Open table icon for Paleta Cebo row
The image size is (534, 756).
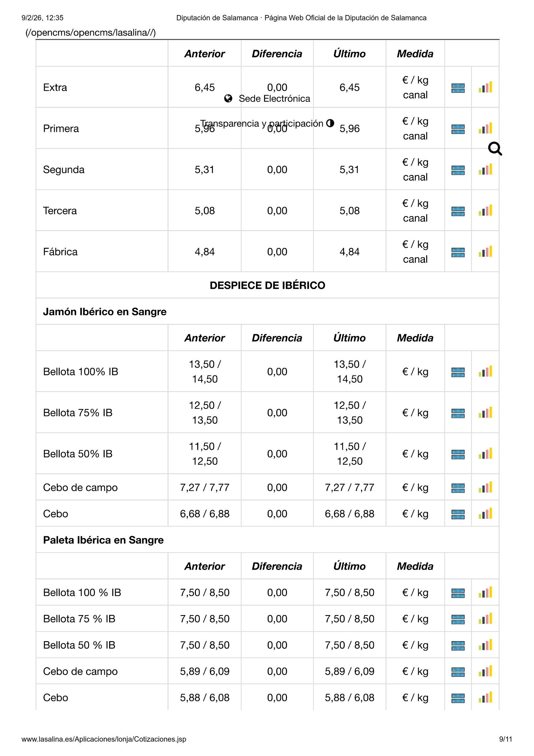pos(458,698)
